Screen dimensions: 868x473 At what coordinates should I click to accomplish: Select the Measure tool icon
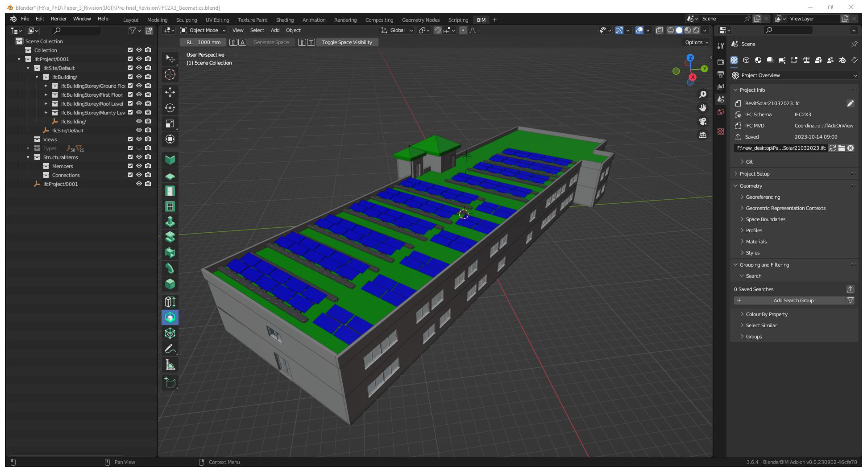170,365
